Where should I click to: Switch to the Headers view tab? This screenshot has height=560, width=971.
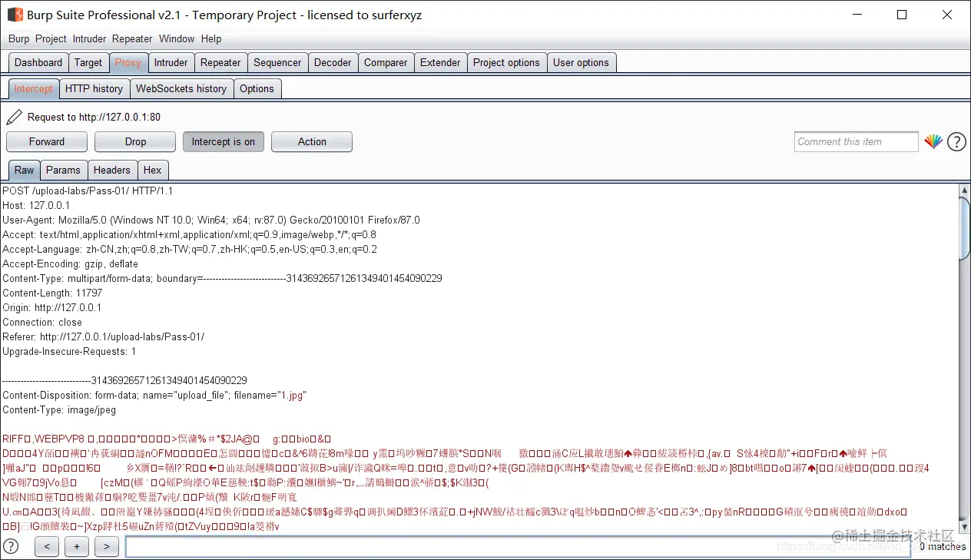click(x=112, y=170)
